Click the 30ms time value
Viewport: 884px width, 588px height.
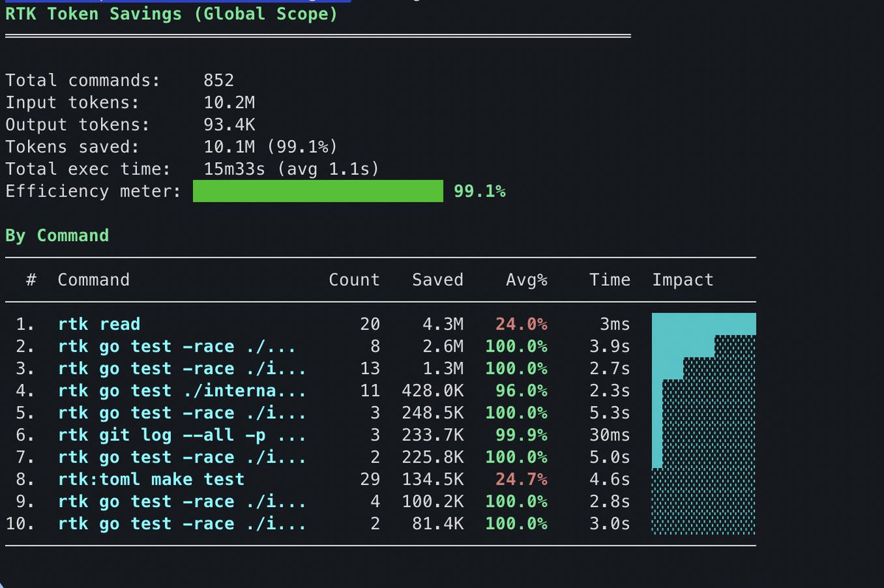[x=610, y=435]
